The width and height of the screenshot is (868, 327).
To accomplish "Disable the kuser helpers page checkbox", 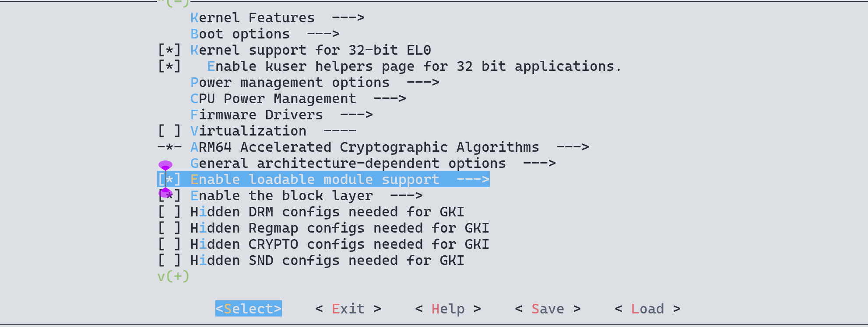I will point(169,66).
